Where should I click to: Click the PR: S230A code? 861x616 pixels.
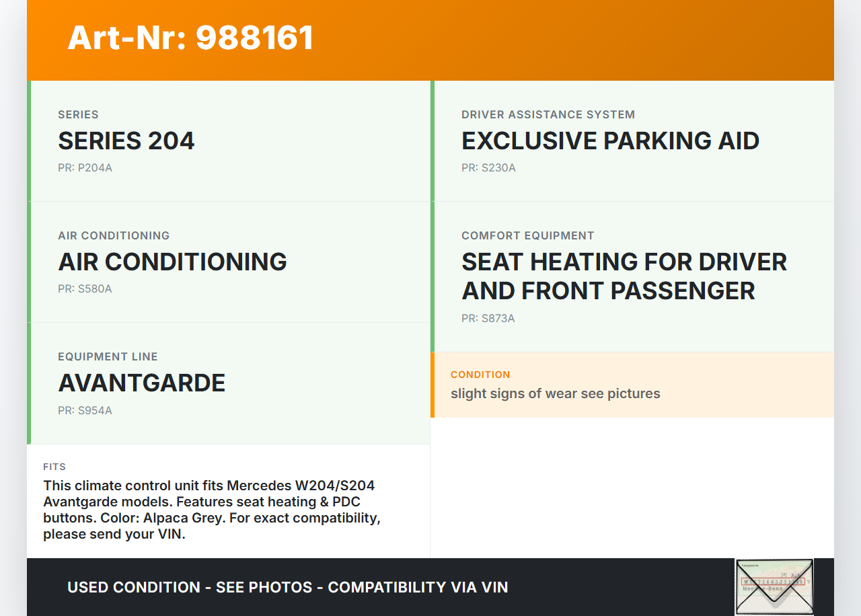point(488,168)
